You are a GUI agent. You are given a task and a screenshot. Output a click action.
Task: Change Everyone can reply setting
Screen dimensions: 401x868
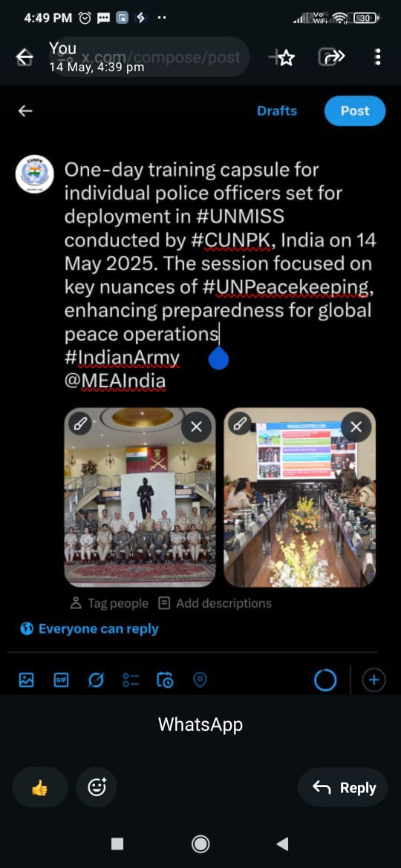89,629
